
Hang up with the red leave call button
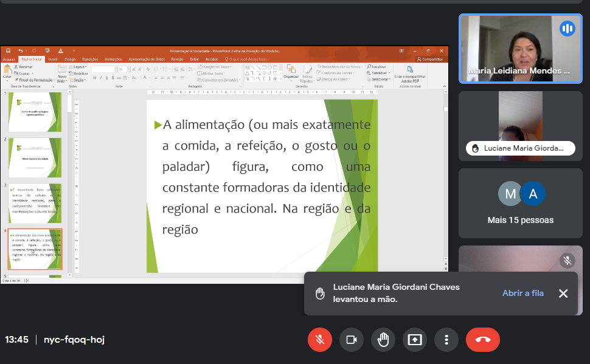(483, 340)
